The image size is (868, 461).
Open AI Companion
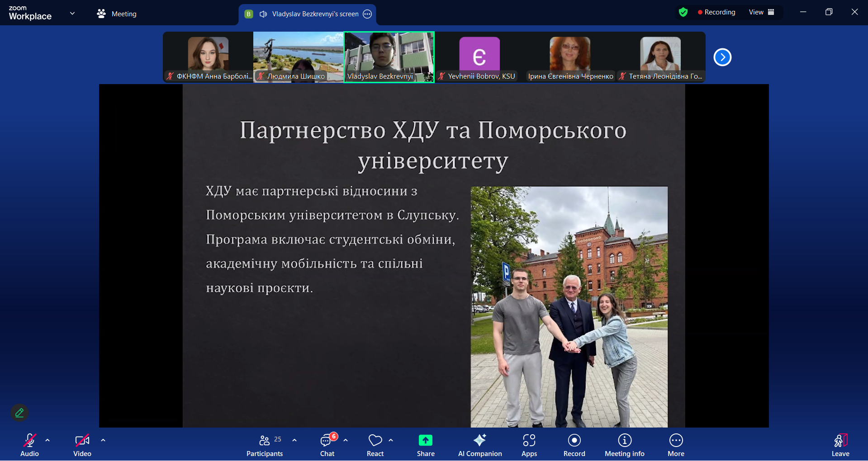(x=479, y=444)
